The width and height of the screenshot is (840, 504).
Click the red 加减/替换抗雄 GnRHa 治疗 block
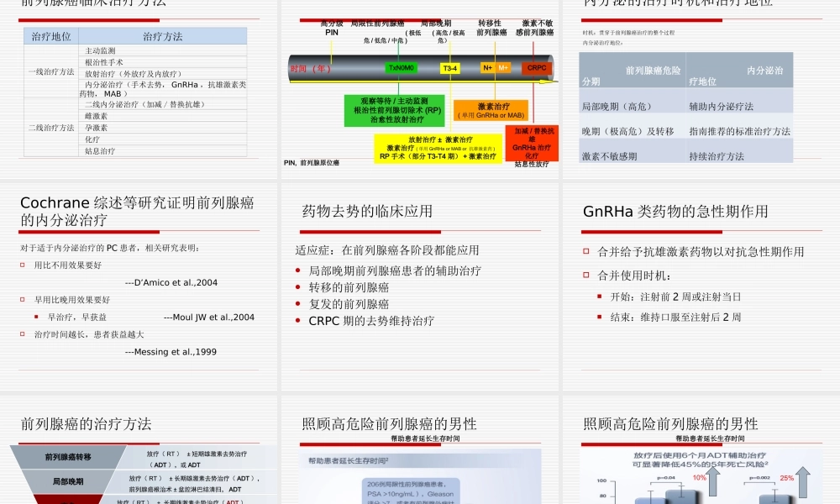click(532, 142)
